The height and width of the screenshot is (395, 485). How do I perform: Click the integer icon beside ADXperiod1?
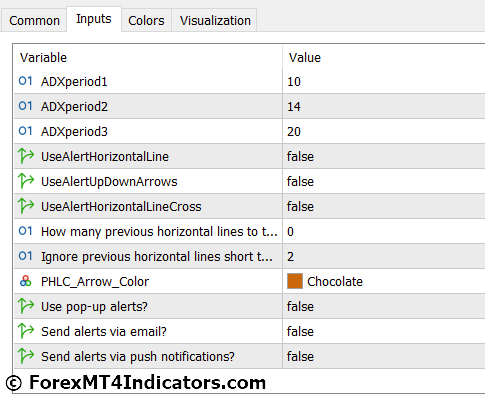click(x=26, y=81)
